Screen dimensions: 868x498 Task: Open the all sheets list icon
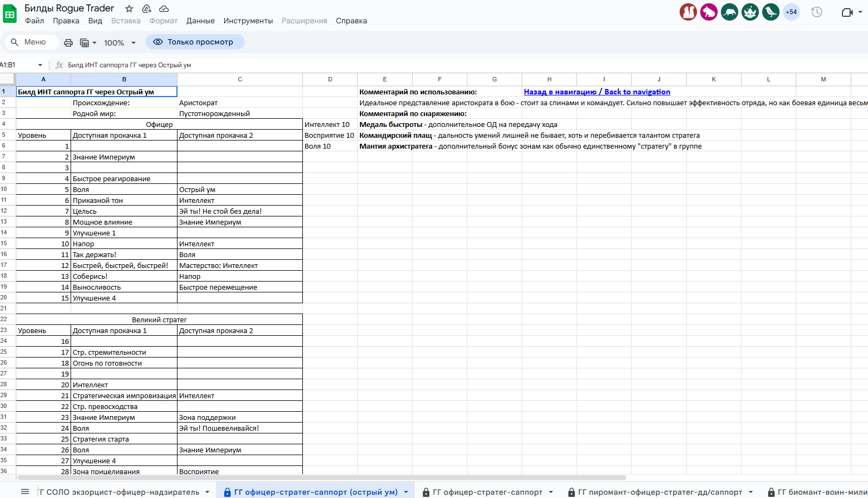pyautogui.click(x=25, y=491)
